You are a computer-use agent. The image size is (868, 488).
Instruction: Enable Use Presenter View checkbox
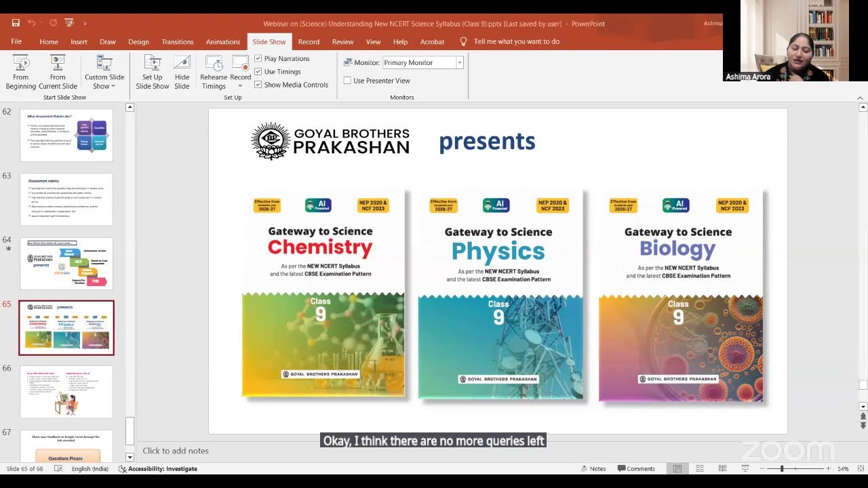click(347, 81)
